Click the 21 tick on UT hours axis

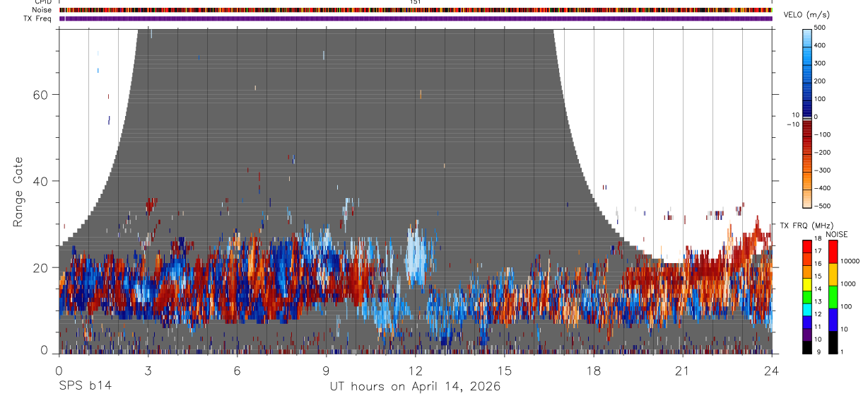(x=682, y=370)
